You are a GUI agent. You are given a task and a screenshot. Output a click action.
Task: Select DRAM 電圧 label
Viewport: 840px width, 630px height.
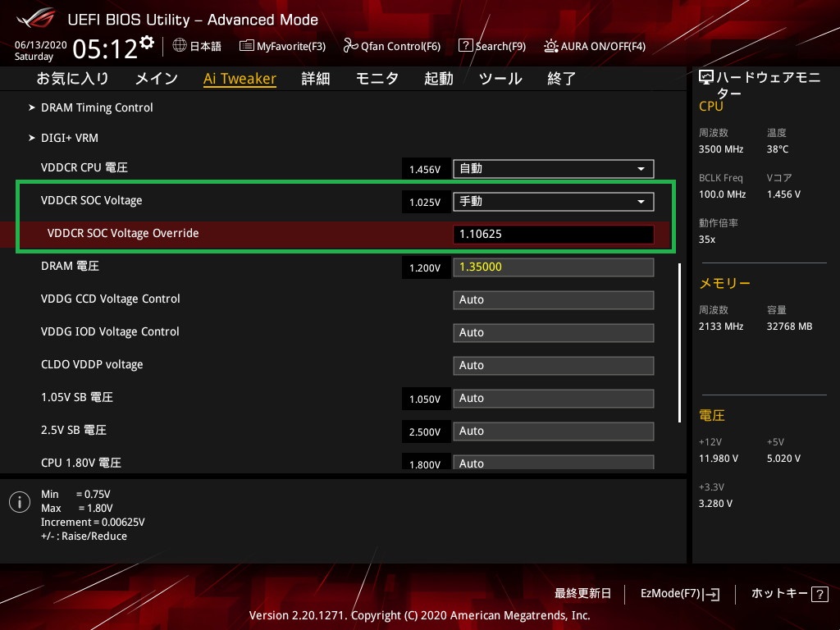(70, 266)
